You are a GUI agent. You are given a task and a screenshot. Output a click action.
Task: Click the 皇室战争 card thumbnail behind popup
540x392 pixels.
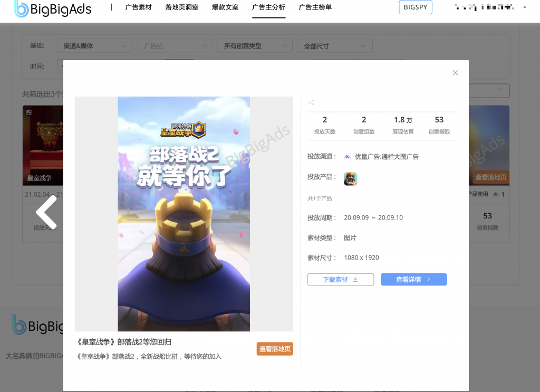(43, 146)
